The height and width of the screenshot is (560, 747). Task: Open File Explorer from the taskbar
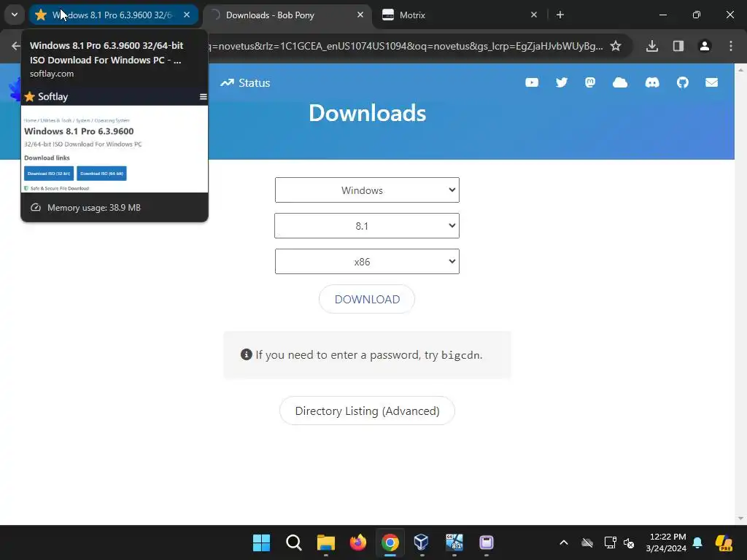pos(326,542)
